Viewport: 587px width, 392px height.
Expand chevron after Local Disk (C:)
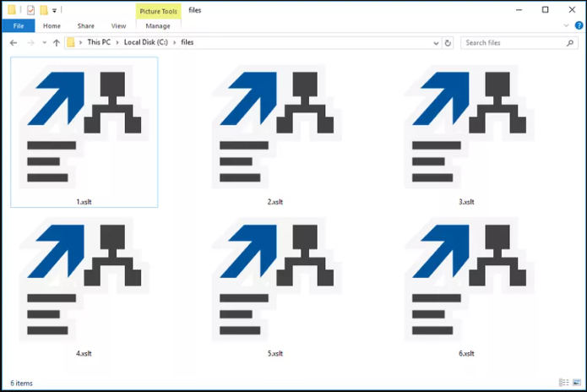175,43
